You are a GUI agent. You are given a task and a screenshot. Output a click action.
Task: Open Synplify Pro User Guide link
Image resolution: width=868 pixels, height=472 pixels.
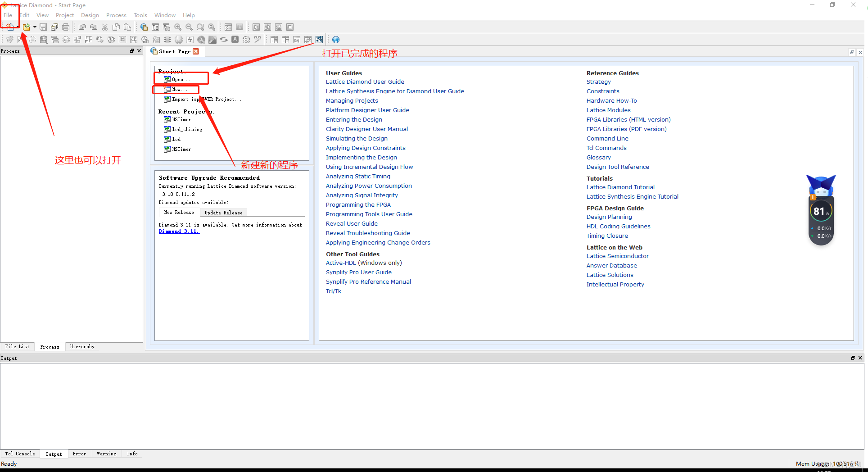click(359, 272)
